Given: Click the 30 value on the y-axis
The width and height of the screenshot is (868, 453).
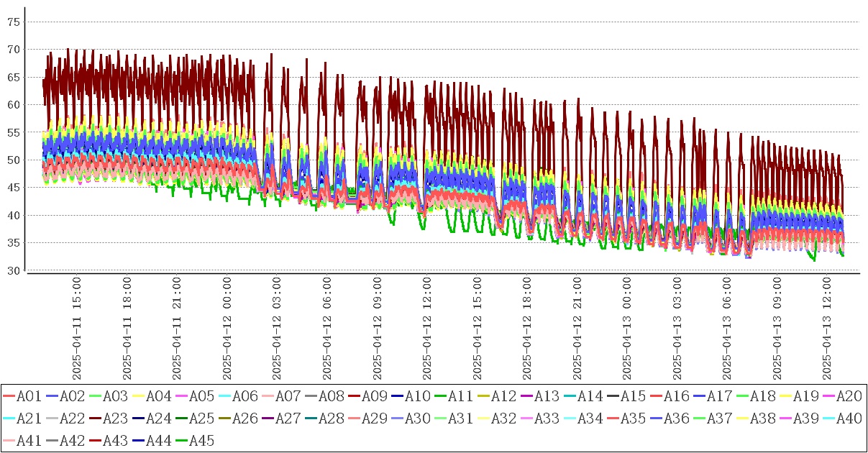Looking at the screenshot, I should click(x=12, y=270).
